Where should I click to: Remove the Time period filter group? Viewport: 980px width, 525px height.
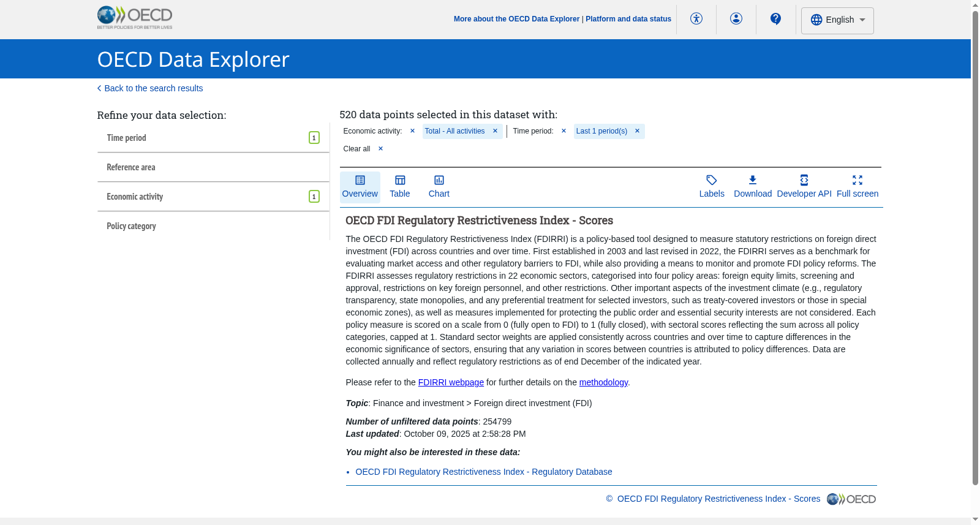click(563, 131)
